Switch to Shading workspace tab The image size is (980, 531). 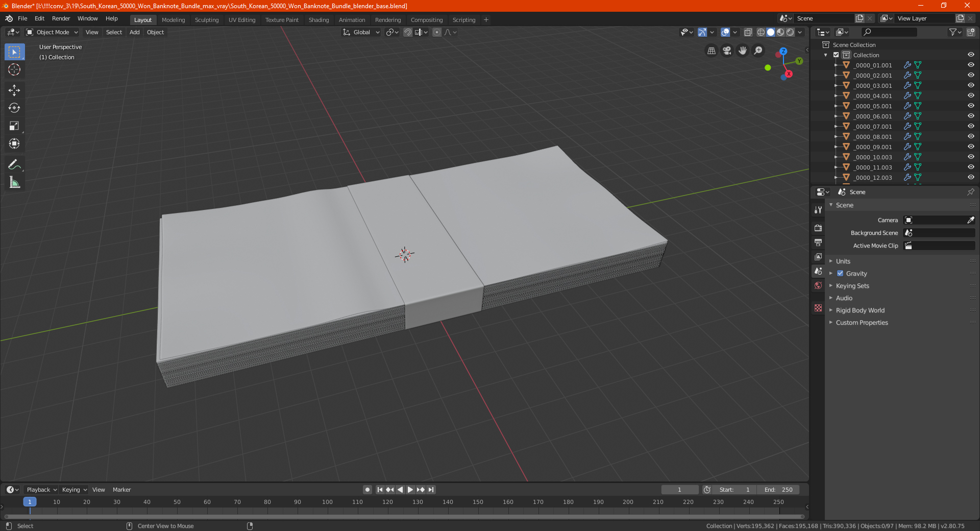point(318,20)
